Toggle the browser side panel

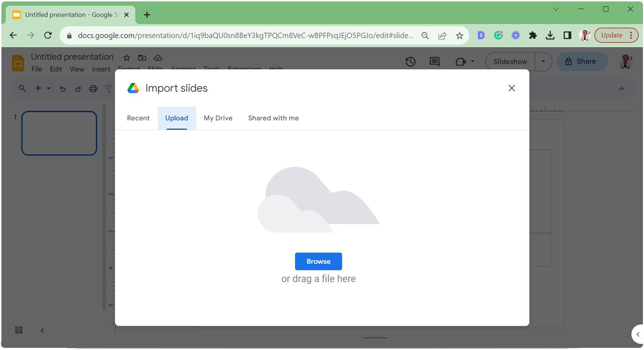point(567,35)
